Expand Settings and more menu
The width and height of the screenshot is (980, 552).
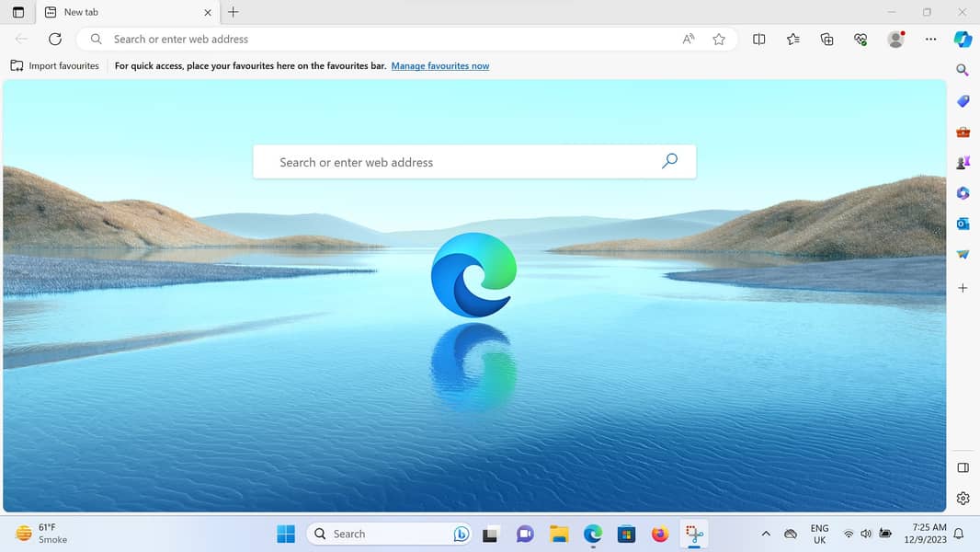[x=930, y=40]
